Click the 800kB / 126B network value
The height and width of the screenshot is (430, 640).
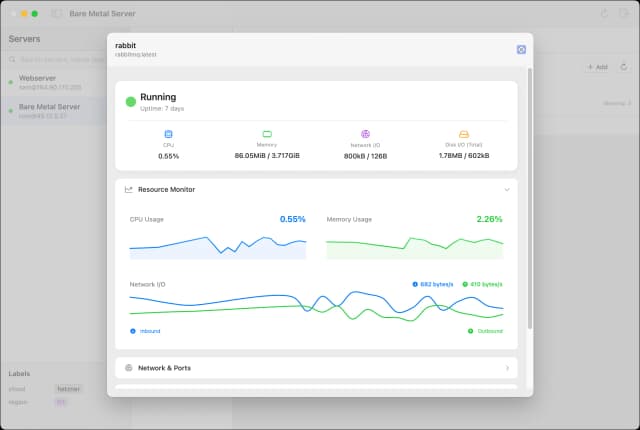[365, 156]
